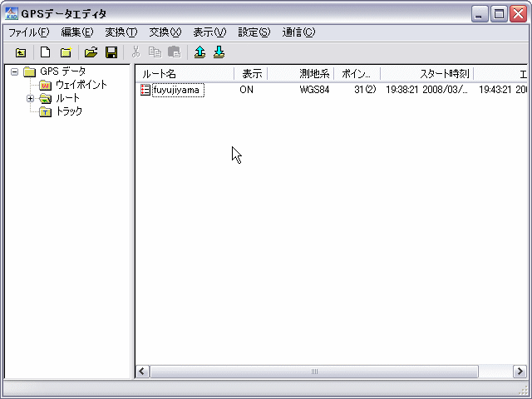The height and width of the screenshot is (399, 532).
Task: Select ウェイポイント in the tree
Action: point(81,85)
